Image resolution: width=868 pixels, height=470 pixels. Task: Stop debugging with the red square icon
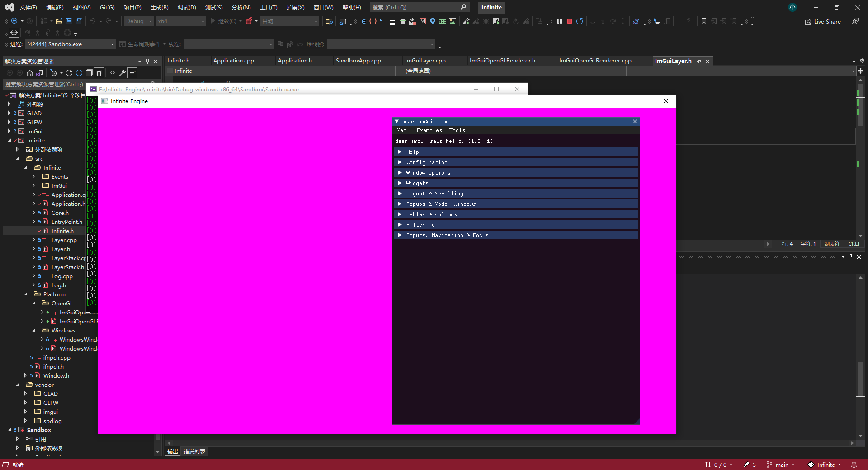point(569,21)
